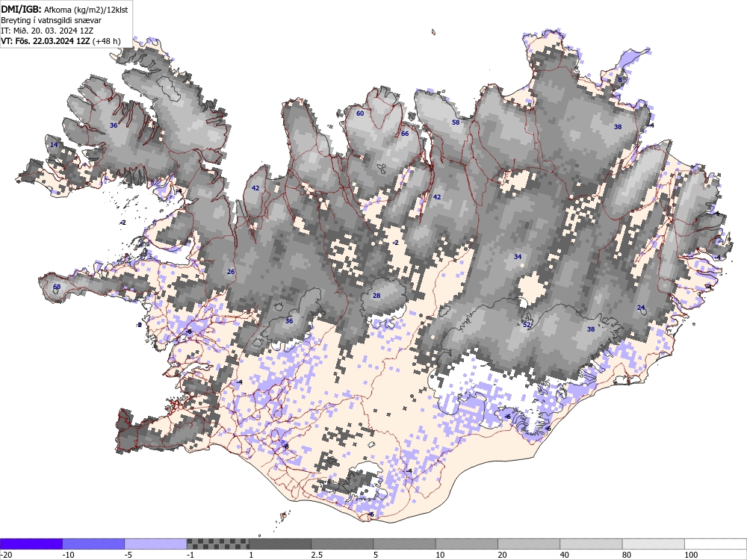
Task: Click the 'IT: Mið. 20. 03. 2024 12Z' line
Action: 47,31
